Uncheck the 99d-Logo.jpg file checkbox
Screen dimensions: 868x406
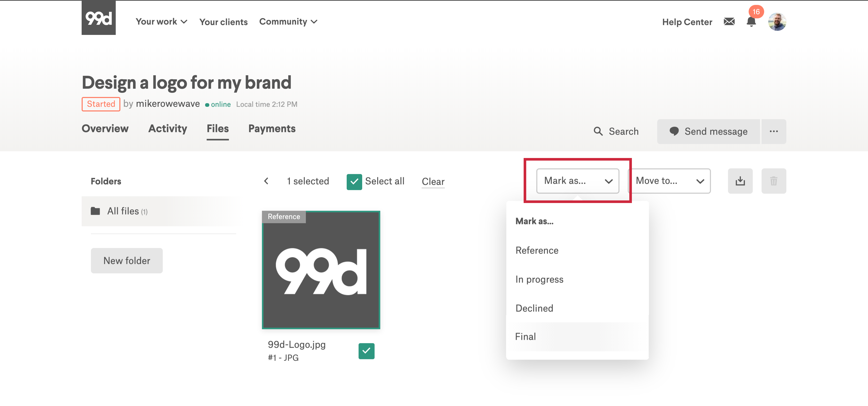coord(366,351)
